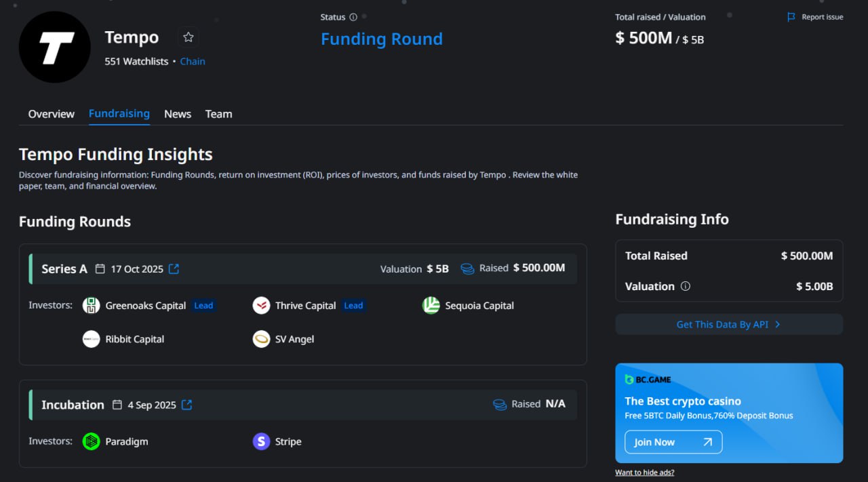This screenshot has width=868, height=482.
Task: Click Get This Data By API button
Action: [x=729, y=324]
